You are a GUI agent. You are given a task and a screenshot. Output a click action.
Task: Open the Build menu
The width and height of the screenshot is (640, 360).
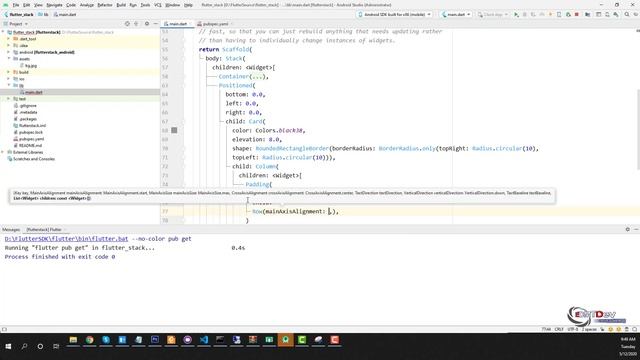(x=121, y=5)
